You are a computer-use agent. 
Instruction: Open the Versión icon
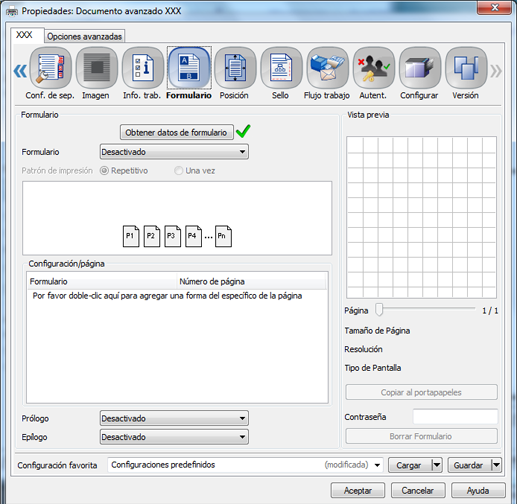pos(466,68)
